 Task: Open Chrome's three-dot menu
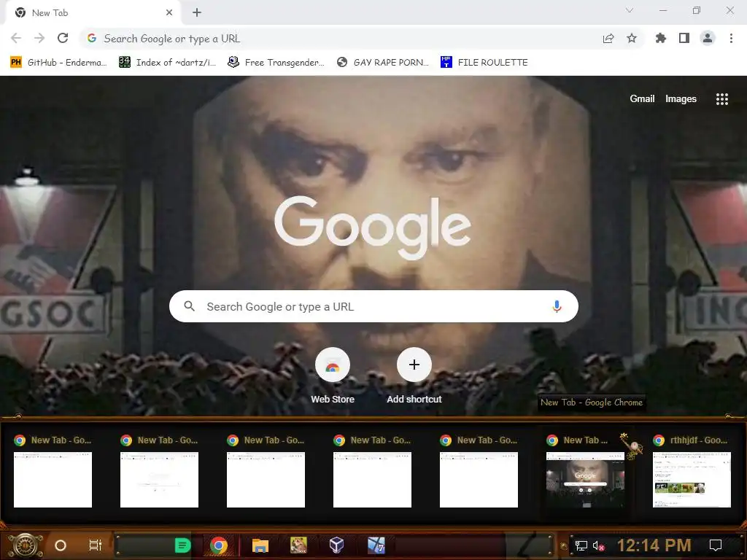coord(731,38)
